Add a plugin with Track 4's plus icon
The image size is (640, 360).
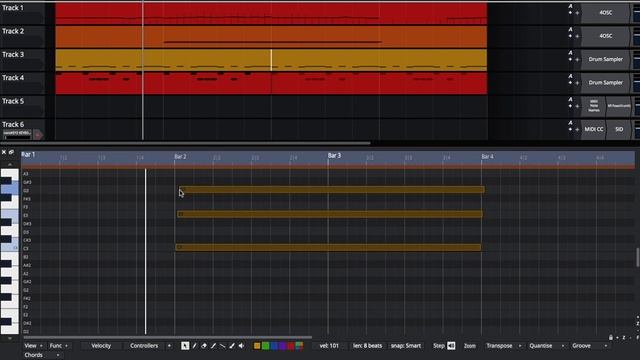click(577, 83)
